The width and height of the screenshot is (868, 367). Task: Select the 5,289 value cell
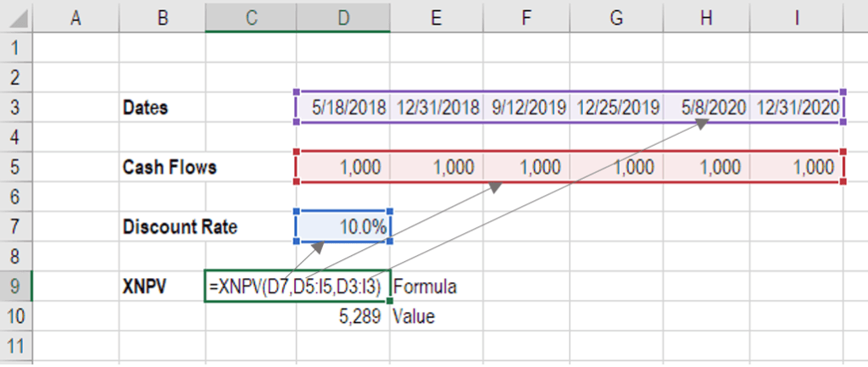tap(342, 315)
